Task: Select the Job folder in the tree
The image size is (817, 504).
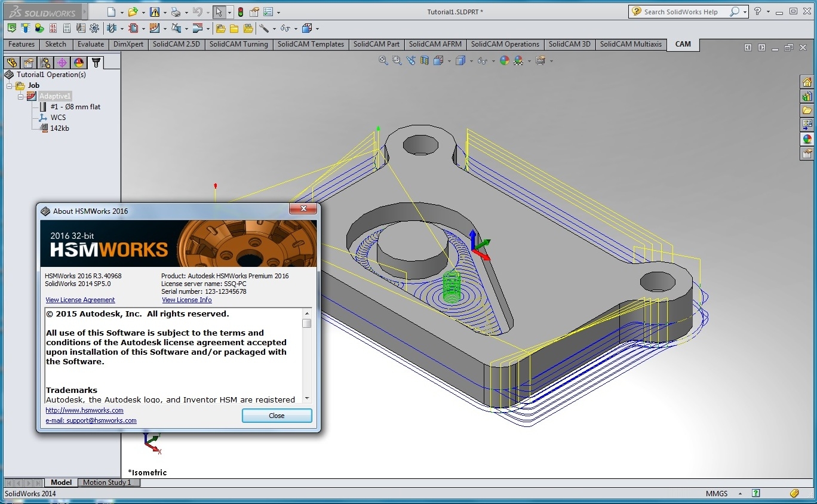Action: (33, 85)
